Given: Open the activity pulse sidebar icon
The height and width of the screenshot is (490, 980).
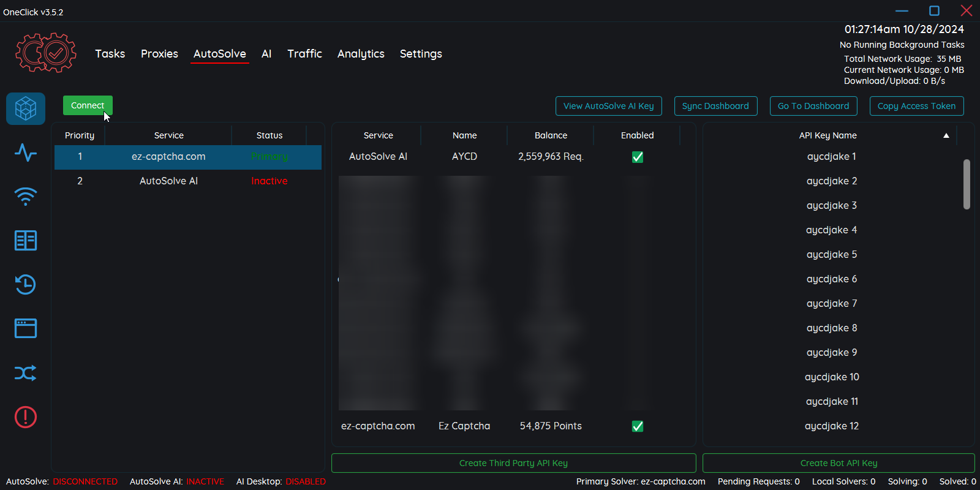Looking at the screenshot, I should pyautogui.click(x=26, y=153).
